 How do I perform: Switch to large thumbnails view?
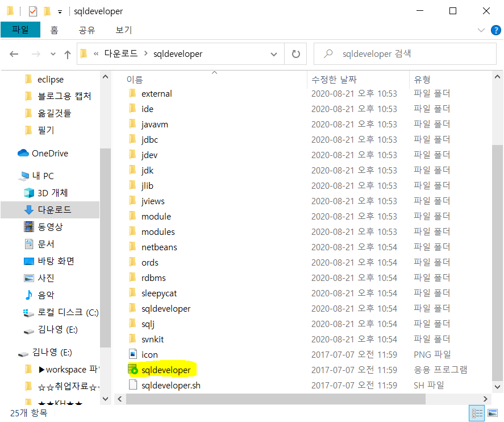pos(493,413)
